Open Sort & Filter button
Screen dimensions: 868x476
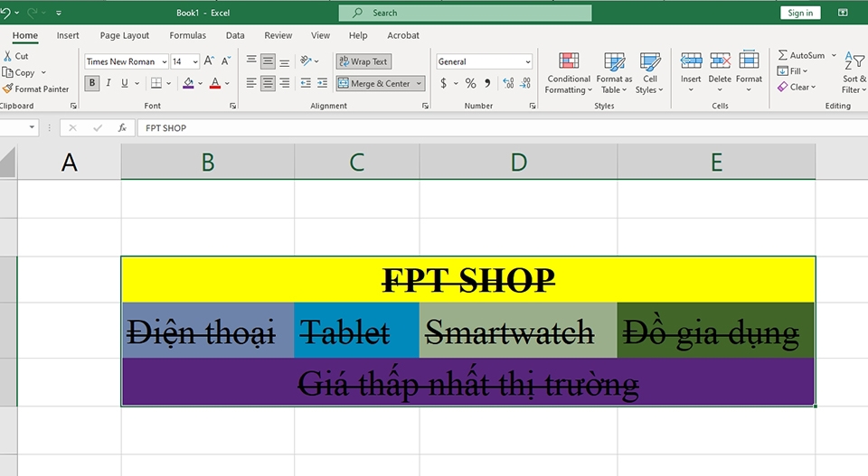pos(854,73)
